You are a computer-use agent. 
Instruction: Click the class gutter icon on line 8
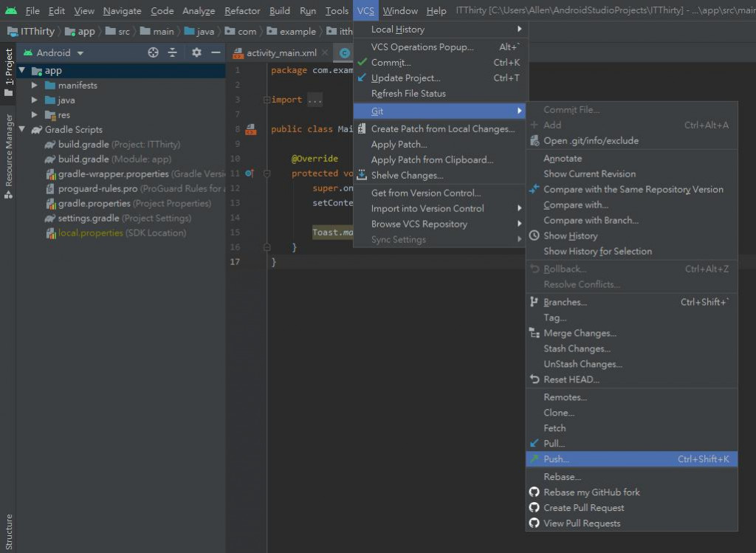coord(250,129)
